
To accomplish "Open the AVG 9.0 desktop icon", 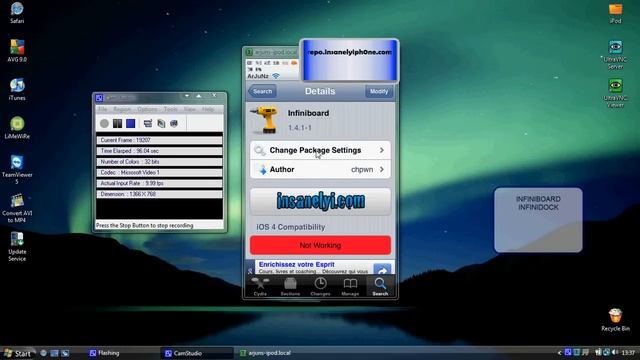I will (x=17, y=51).
